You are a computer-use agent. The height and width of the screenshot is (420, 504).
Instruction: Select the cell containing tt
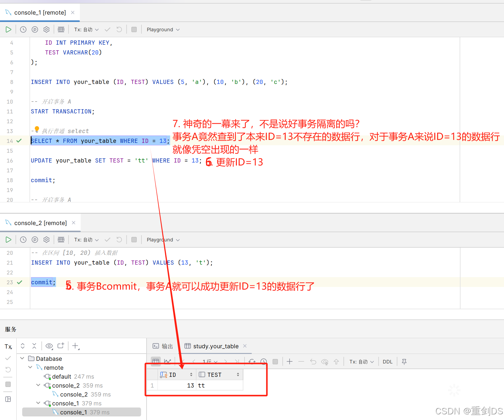pyautogui.click(x=219, y=385)
